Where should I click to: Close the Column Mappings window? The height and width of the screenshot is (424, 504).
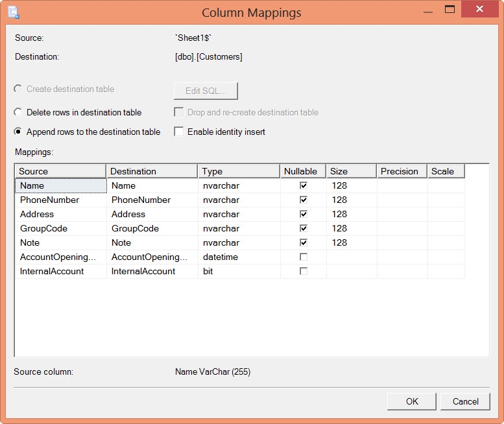tap(479, 9)
